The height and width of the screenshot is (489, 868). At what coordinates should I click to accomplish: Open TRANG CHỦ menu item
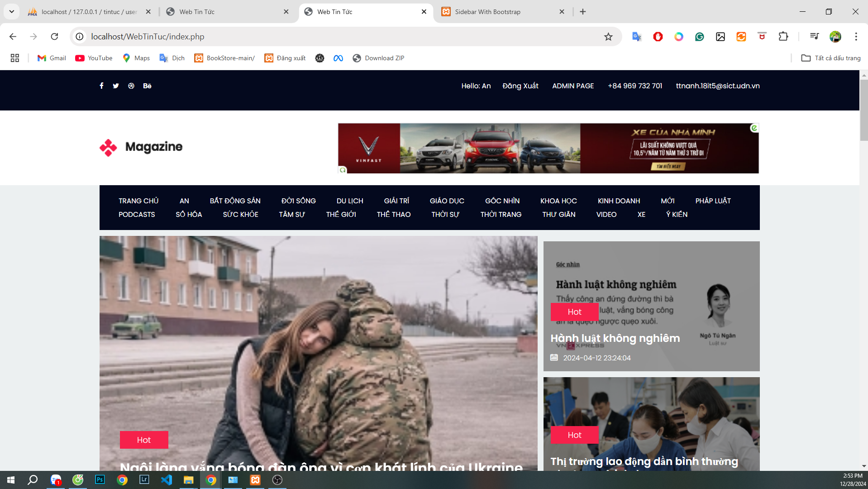click(x=138, y=201)
